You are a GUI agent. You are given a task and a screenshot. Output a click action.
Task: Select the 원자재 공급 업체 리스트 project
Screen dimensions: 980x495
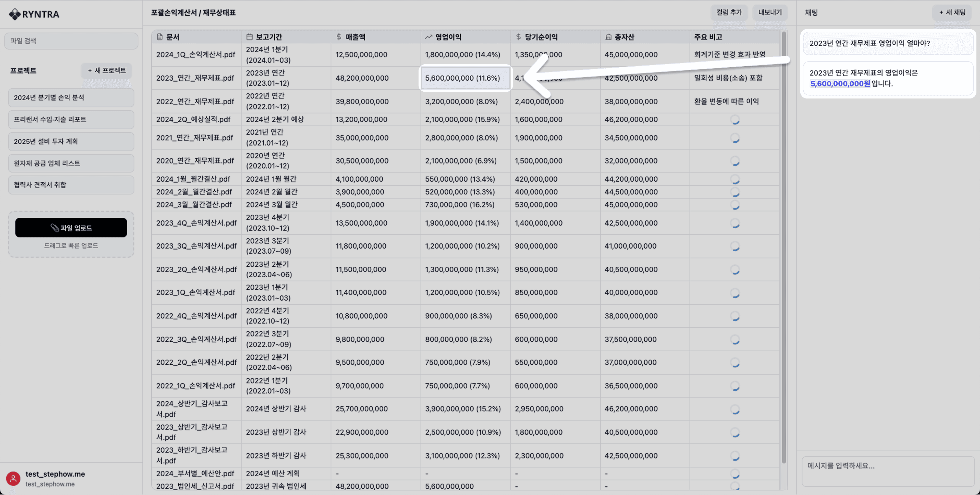(71, 163)
